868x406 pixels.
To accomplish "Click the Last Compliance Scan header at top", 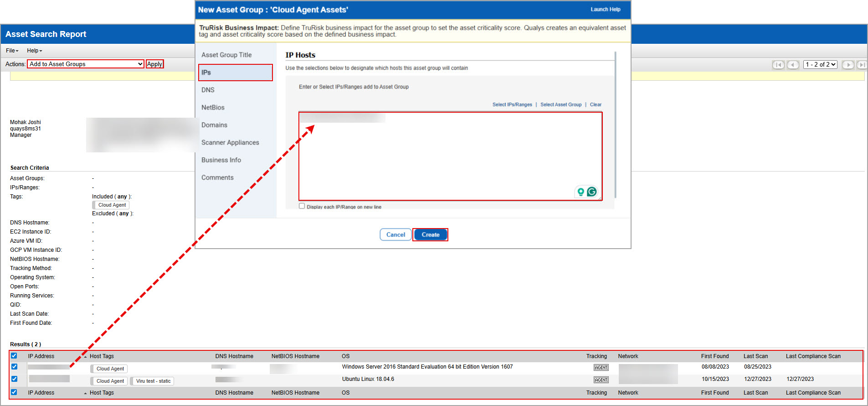I will tap(813, 356).
